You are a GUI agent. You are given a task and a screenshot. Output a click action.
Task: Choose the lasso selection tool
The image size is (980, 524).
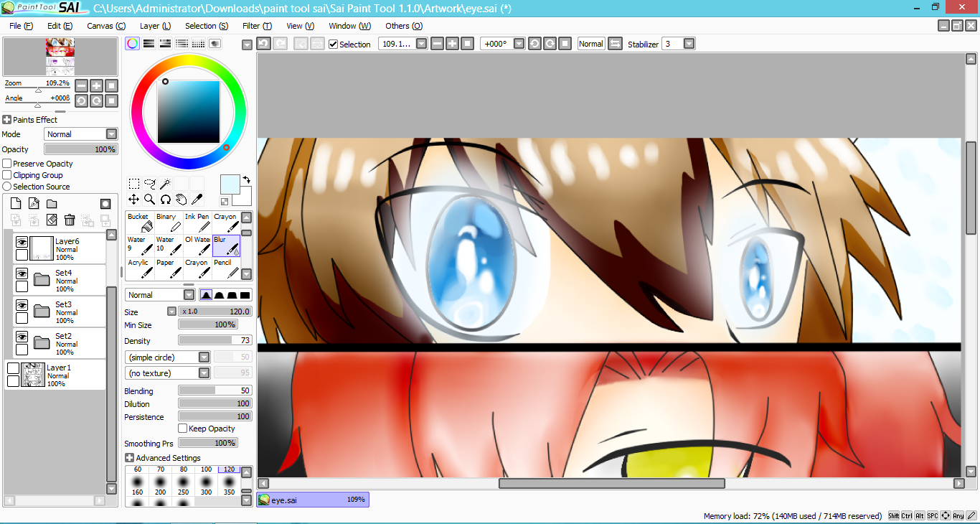point(150,184)
